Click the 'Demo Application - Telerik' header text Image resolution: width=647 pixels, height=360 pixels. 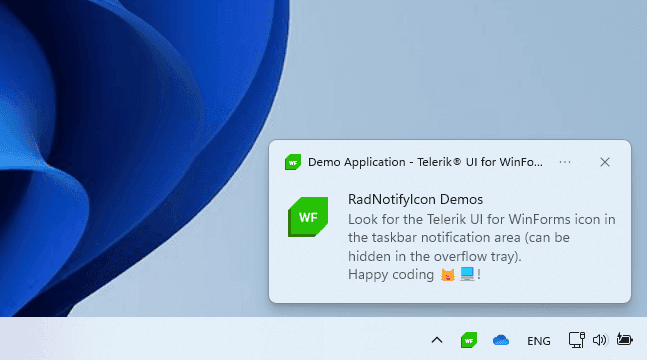click(x=425, y=162)
